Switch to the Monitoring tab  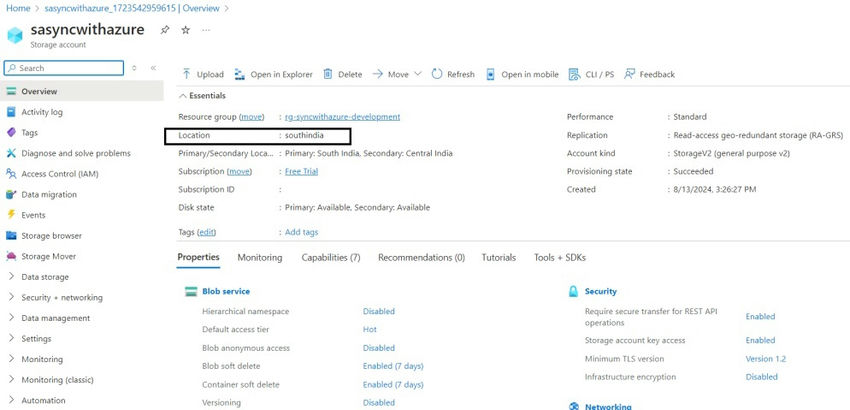coord(260,258)
